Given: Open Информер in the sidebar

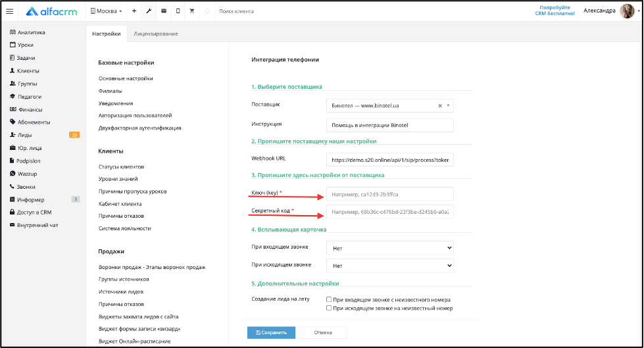Looking at the screenshot, I should (x=27, y=200).
